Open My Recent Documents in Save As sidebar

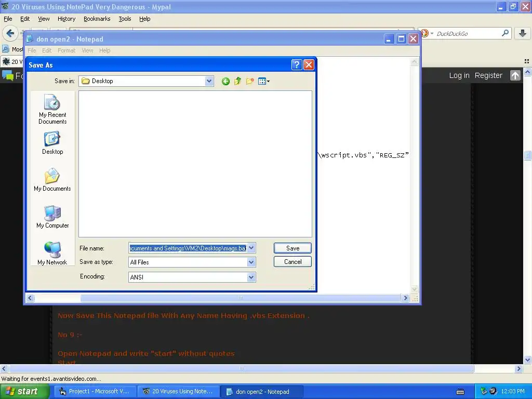click(52, 109)
